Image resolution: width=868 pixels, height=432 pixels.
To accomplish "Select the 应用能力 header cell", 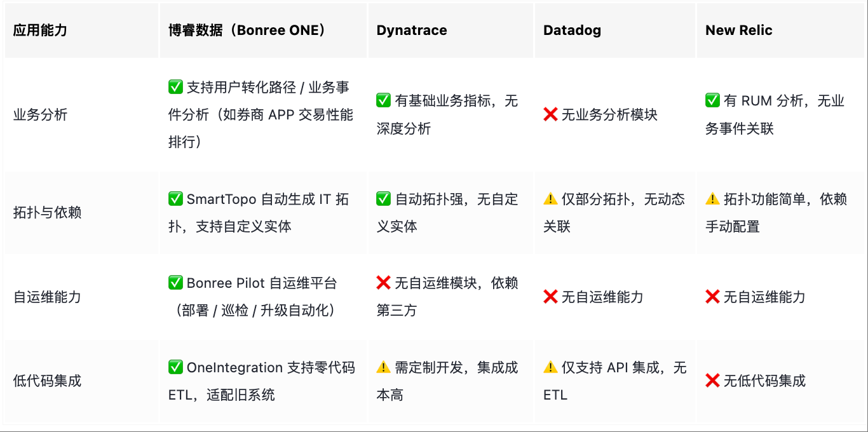I will 40,30.
